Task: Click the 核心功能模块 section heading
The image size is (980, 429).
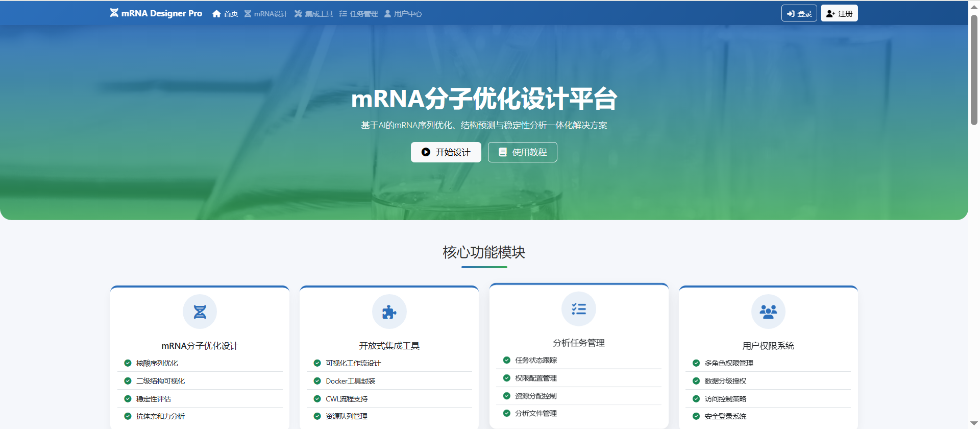Action: (484, 252)
